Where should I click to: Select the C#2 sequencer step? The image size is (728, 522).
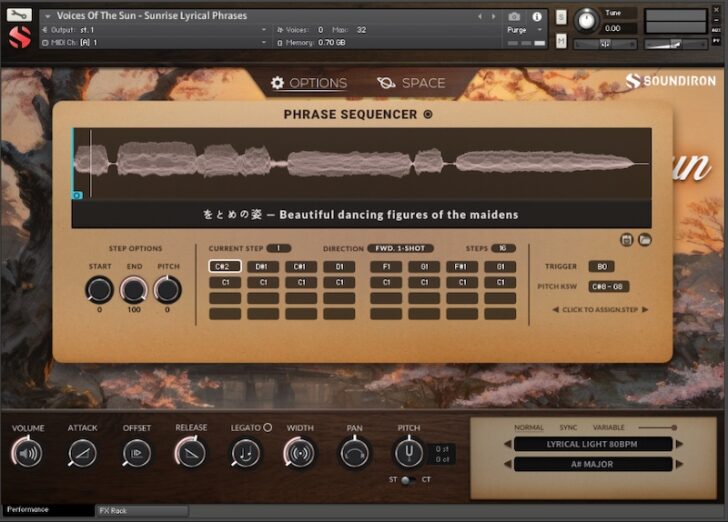click(225, 267)
